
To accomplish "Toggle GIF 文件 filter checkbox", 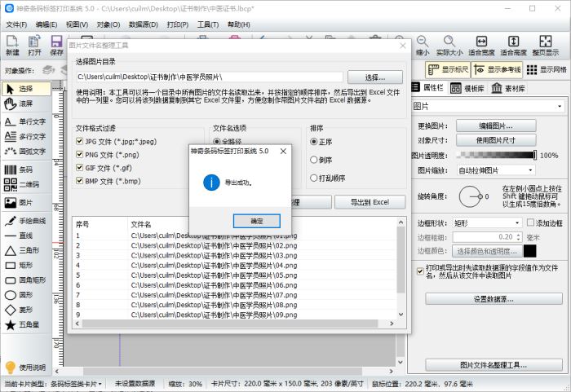I will [x=79, y=167].
